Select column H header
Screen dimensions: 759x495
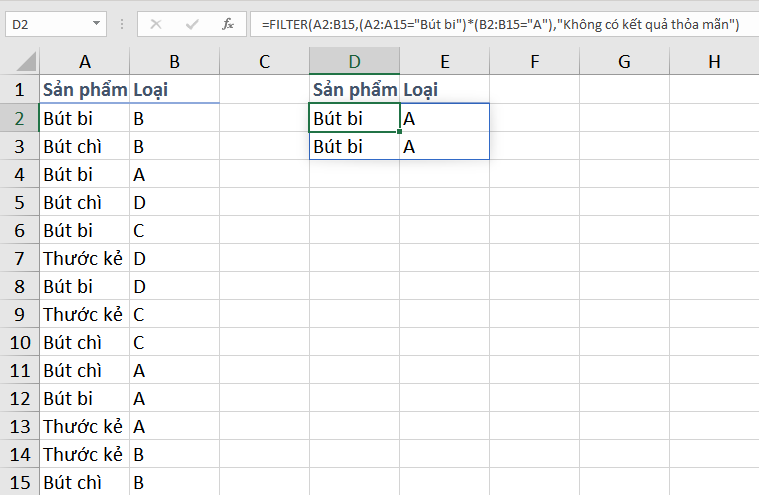click(714, 62)
